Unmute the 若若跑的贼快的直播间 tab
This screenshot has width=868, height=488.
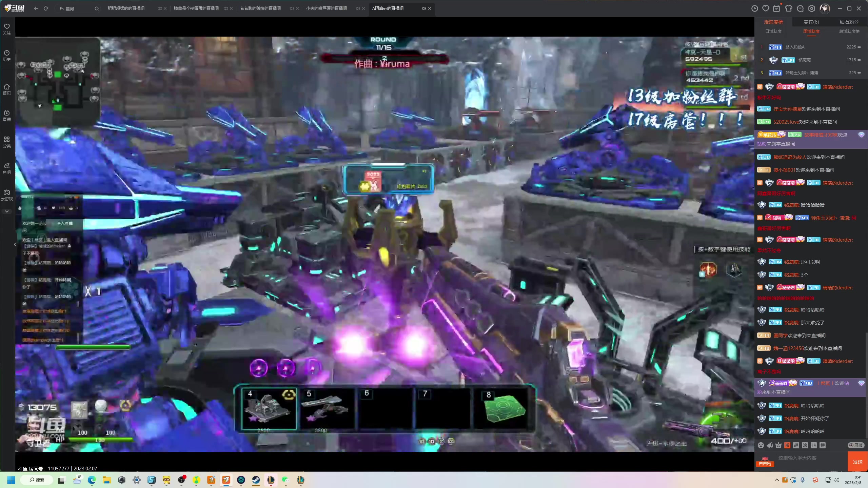292,8
